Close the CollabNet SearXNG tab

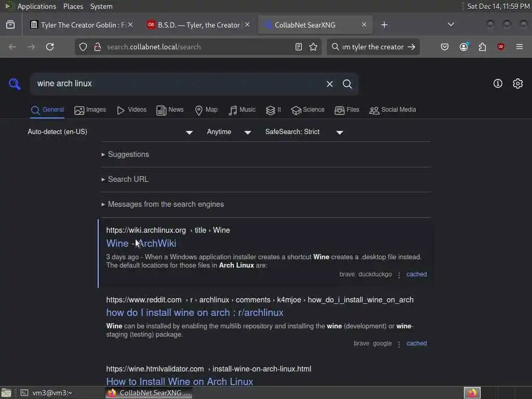[364, 25]
